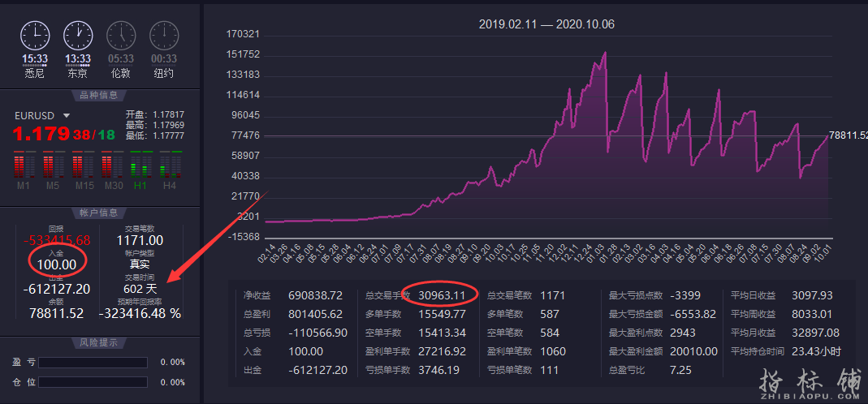Select the M1 timeframe signal meter
The image size is (868, 404).
pyautogui.click(x=24, y=165)
